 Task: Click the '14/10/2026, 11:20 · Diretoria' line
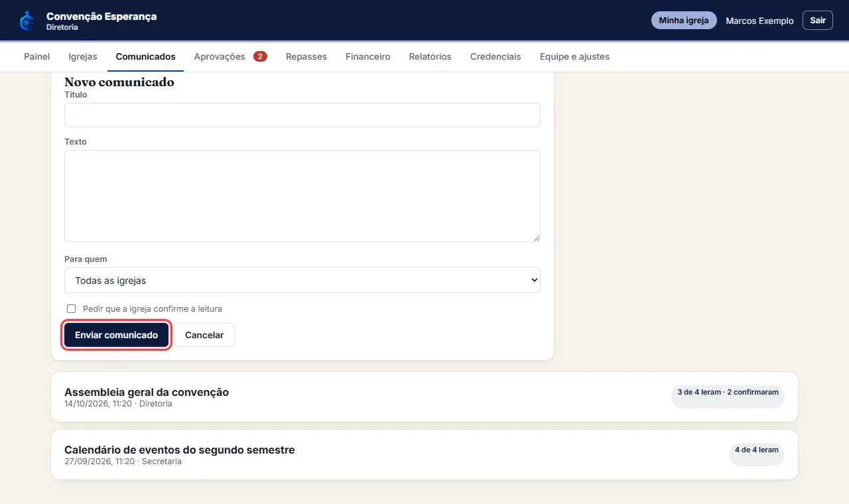(118, 404)
